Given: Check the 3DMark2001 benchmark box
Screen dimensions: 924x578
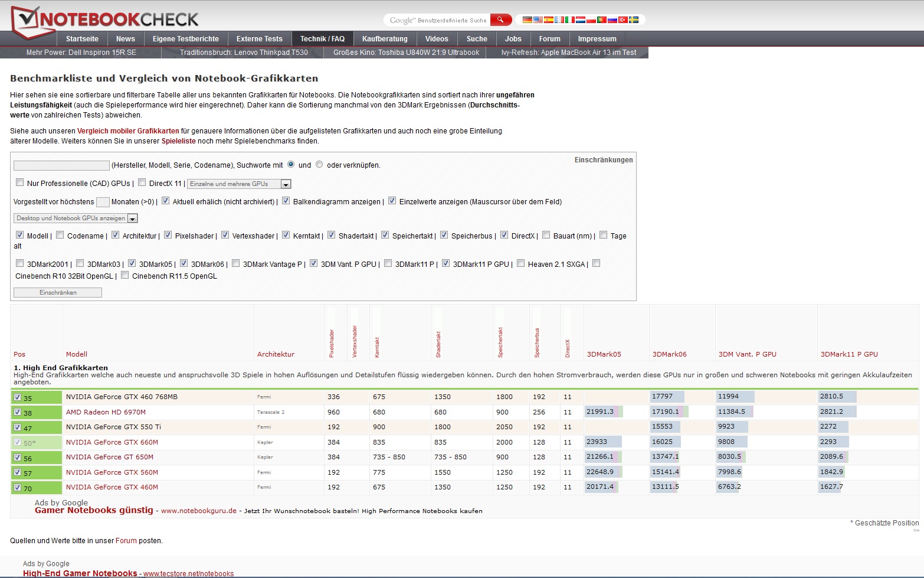Looking at the screenshot, I should pyautogui.click(x=20, y=263).
